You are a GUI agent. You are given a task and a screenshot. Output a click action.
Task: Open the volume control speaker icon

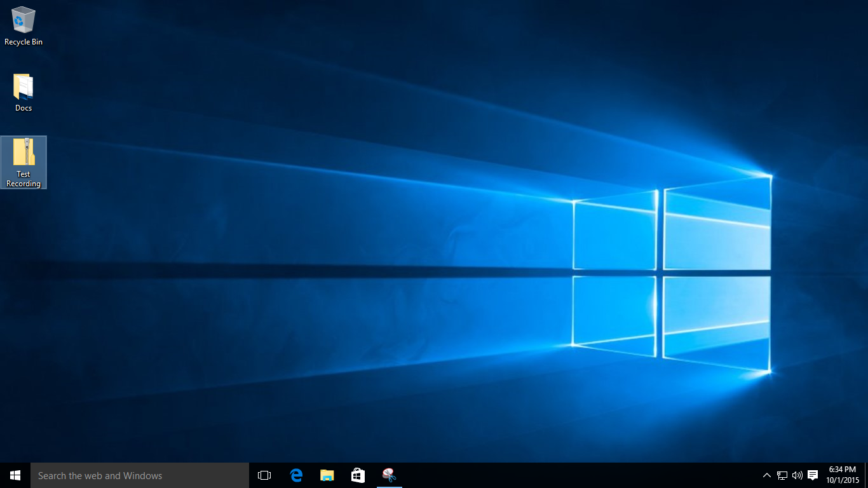(797, 475)
